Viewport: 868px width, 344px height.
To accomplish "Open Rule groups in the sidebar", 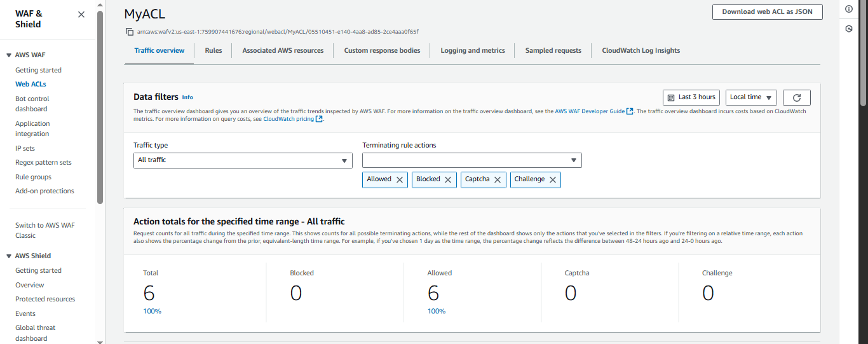I will [x=33, y=177].
